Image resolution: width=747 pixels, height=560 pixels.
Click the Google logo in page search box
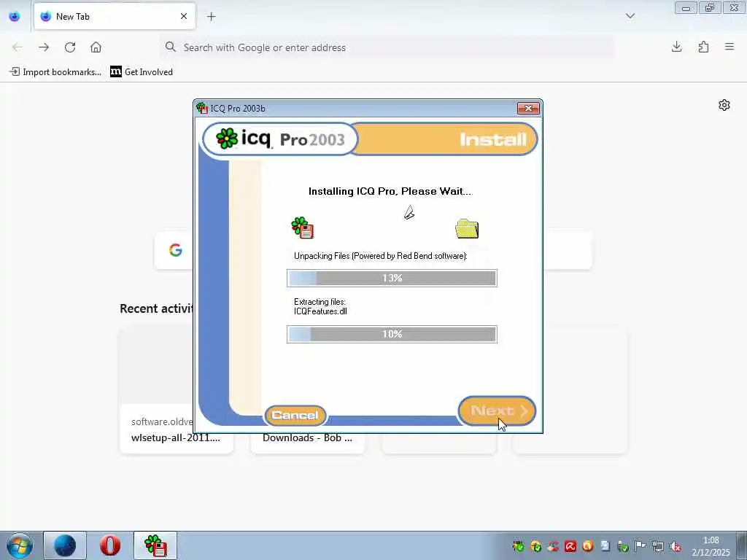click(x=175, y=250)
